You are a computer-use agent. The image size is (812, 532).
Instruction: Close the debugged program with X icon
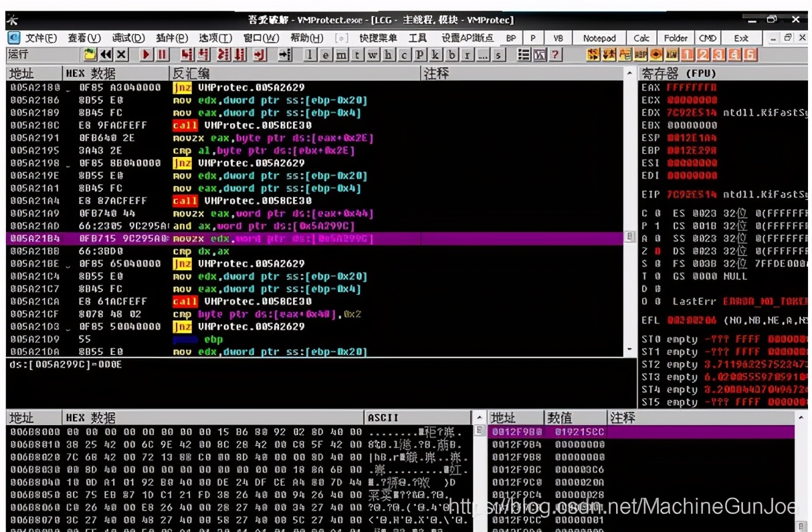pyautogui.click(x=121, y=55)
